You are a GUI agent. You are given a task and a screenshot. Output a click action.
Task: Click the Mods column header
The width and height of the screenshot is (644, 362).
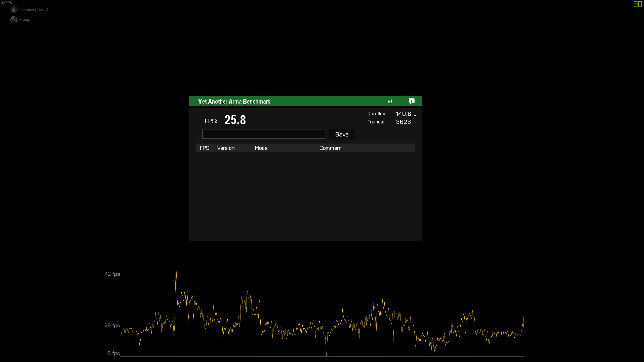[261, 148]
